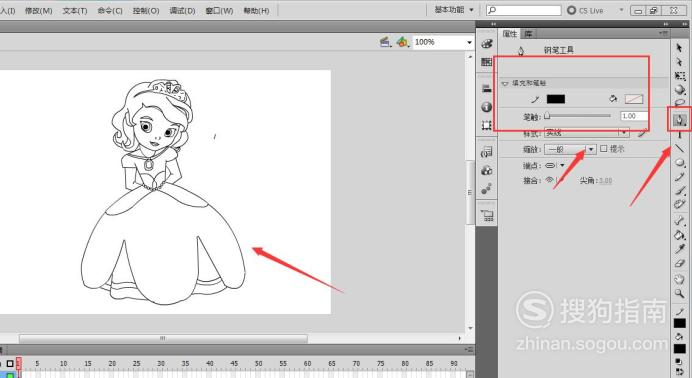Select the Oval shape tool
The width and height of the screenshot is (692, 378).
coord(680,163)
